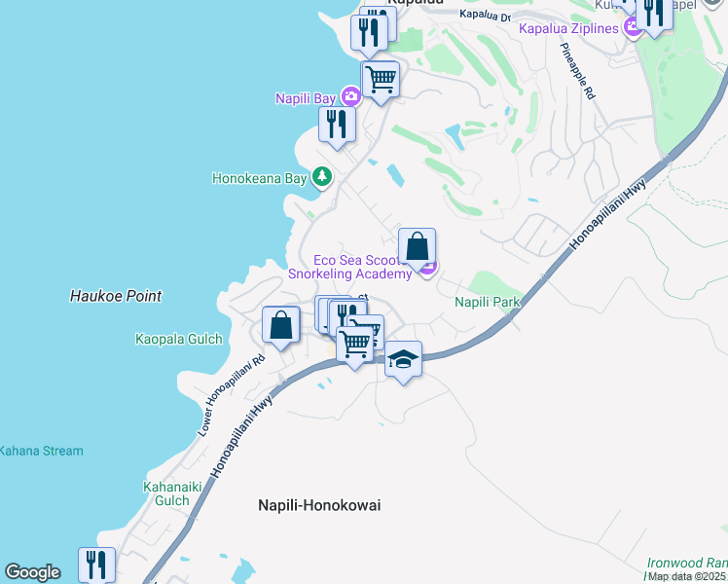Open the Honokeana Bay park tree icon

[322, 177]
